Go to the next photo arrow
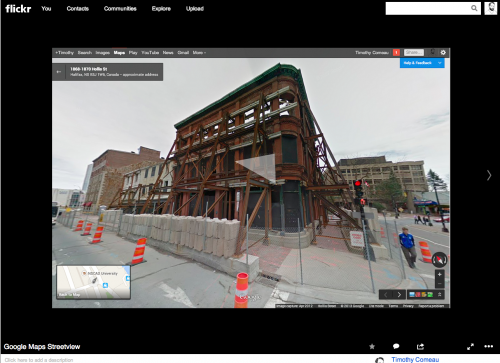Viewport: 500px width, 363px height. click(x=489, y=175)
